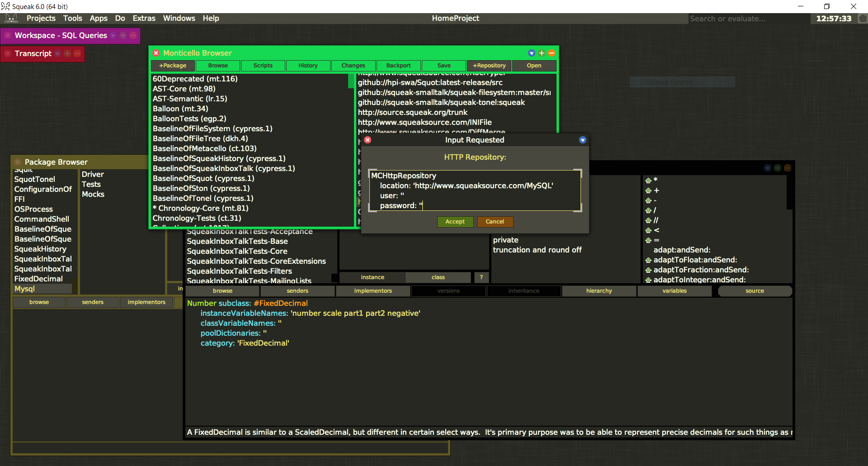Close the Input Requested dialog
Image resolution: width=868 pixels, height=466 pixels.
click(368, 140)
